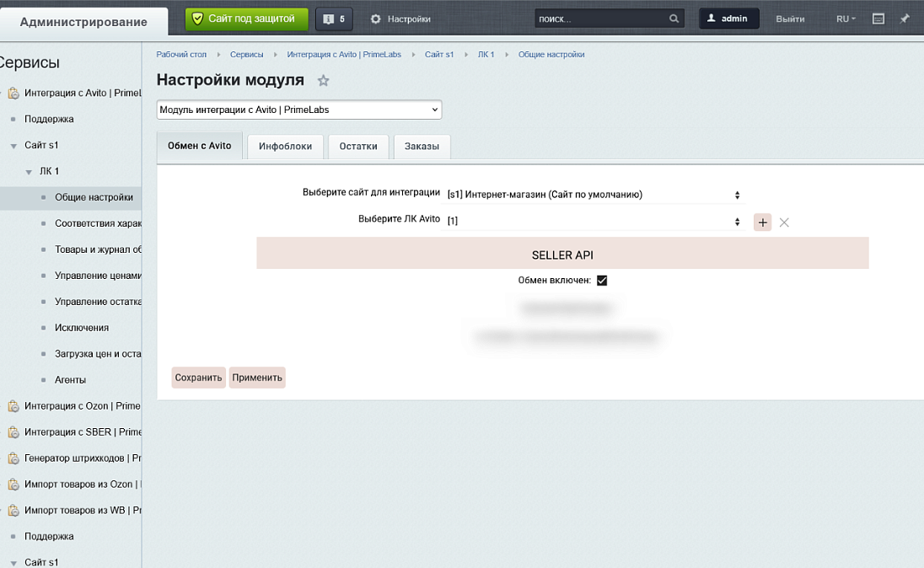Click the search magnifier icon
This screenshot has width=924, height=568.
pyautogui.click(x=674, y=19)
